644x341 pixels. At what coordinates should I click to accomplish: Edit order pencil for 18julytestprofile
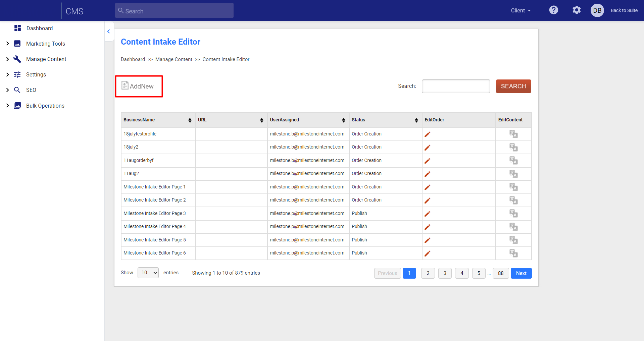point(427,134)
